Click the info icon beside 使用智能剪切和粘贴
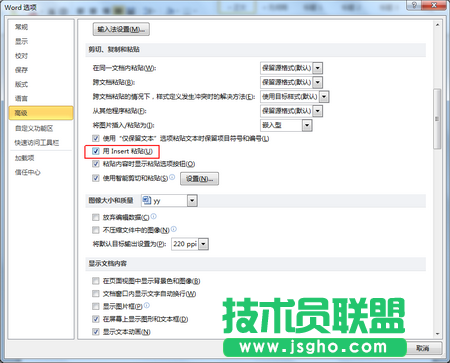 click(172, 177)
